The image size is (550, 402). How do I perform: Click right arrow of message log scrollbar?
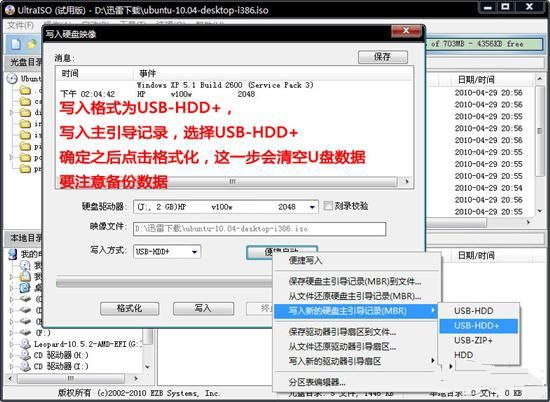(407, 181)
